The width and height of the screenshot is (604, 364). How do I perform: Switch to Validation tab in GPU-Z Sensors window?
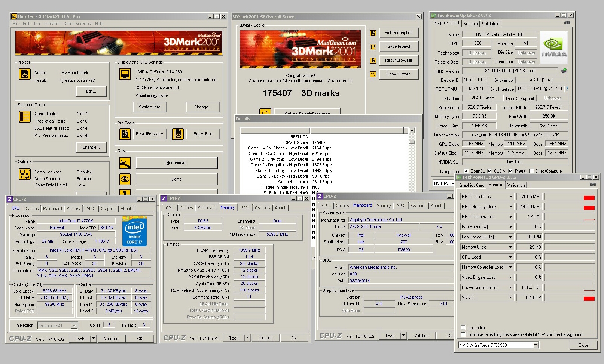point(516,185)
